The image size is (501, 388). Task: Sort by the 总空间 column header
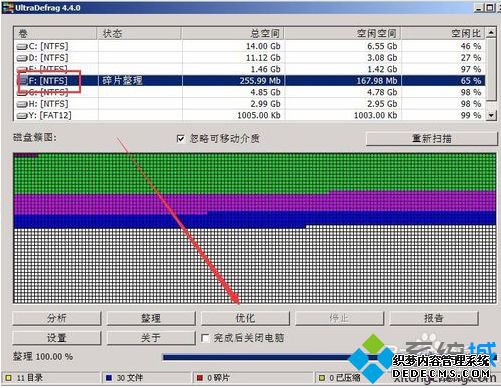coord(233,33)
